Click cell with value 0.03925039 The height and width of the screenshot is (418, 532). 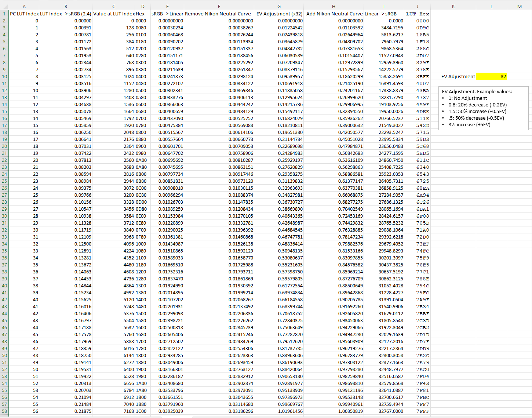(167, 411)
